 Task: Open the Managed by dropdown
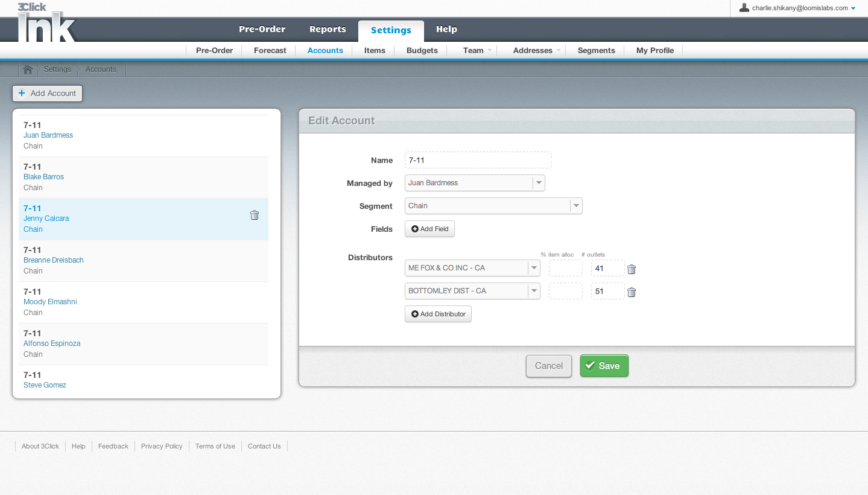(475, 183)
